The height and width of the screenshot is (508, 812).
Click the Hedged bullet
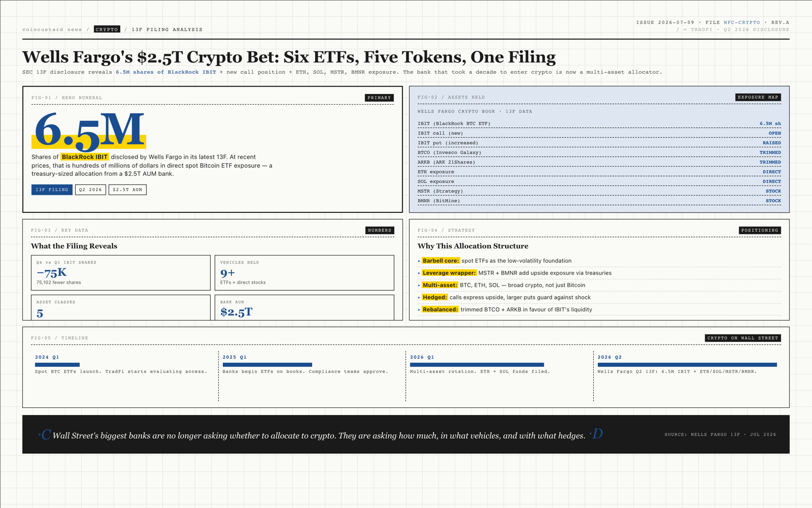point(599,297)
